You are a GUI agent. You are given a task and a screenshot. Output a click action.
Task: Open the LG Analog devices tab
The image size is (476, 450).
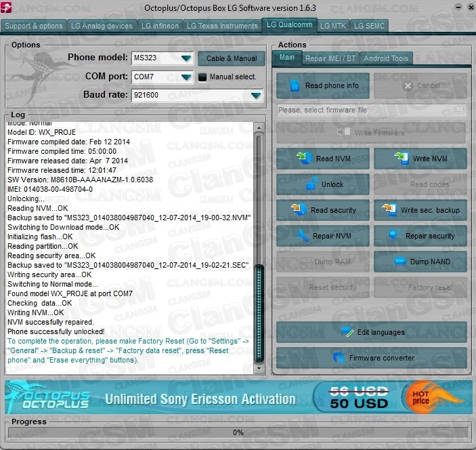pyautogui.click(x=102, y=26)
